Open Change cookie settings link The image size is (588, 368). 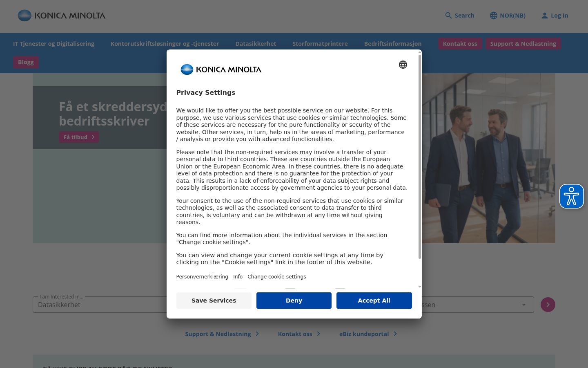pos(277,277)
